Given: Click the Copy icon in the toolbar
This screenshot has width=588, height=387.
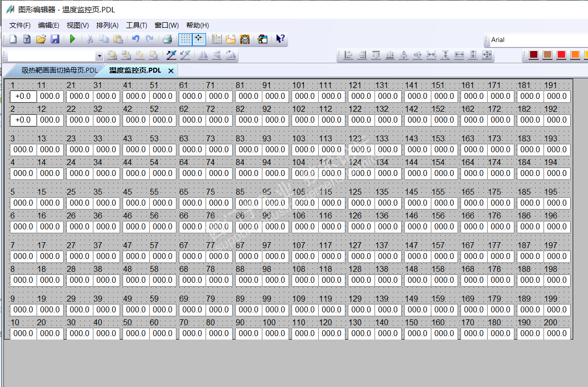Looking at the screenshot, I should [x=104, y=39].
